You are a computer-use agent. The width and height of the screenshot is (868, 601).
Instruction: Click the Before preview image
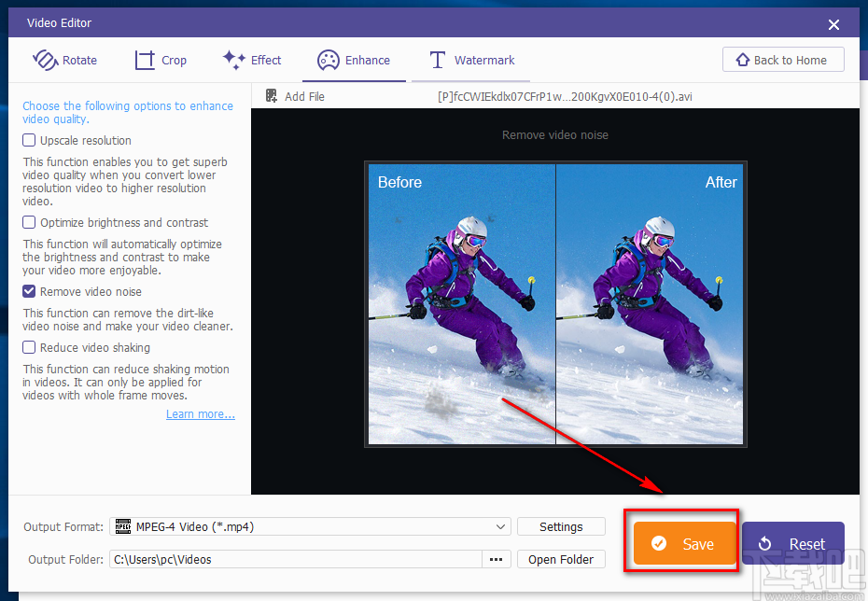462,304
